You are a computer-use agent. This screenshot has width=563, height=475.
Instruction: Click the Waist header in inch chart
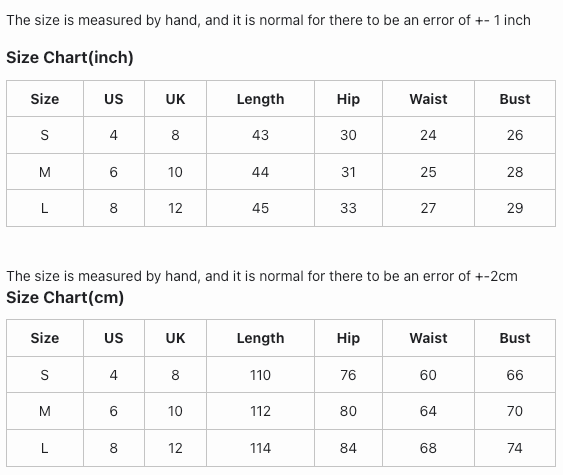coord(428,99)
